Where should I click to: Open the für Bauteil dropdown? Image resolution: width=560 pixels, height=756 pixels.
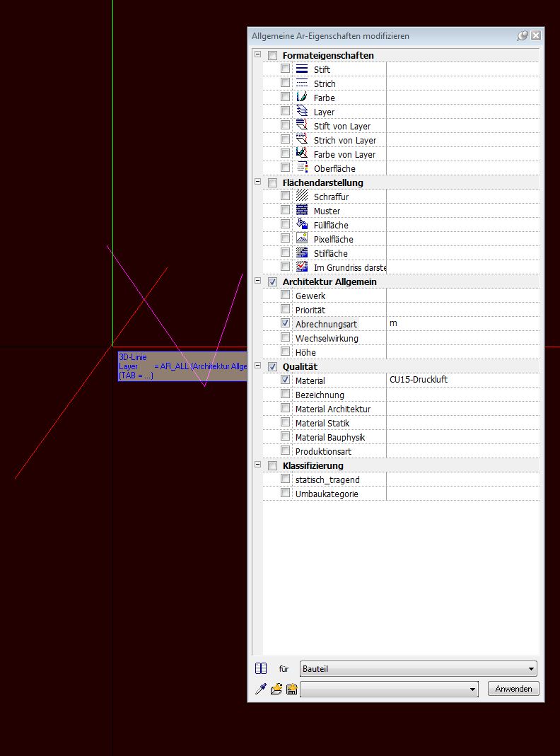point(419,669)
